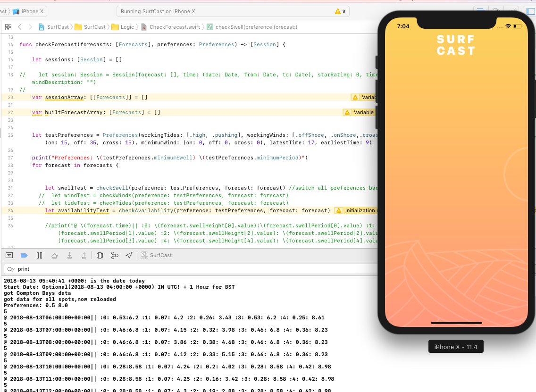The width and height of the screenshot is (536, 392).
Task: Click availabilityTest on line 34
Action: 84,210
